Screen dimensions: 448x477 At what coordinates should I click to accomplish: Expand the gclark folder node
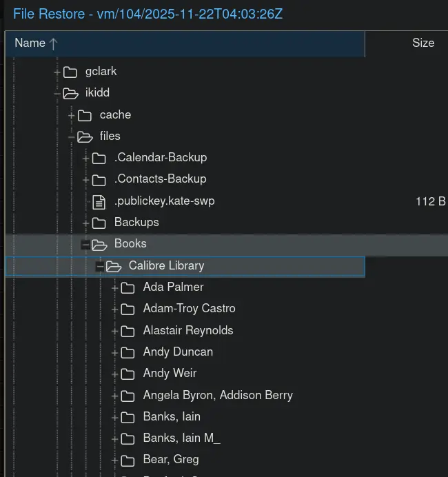[57, 72]
